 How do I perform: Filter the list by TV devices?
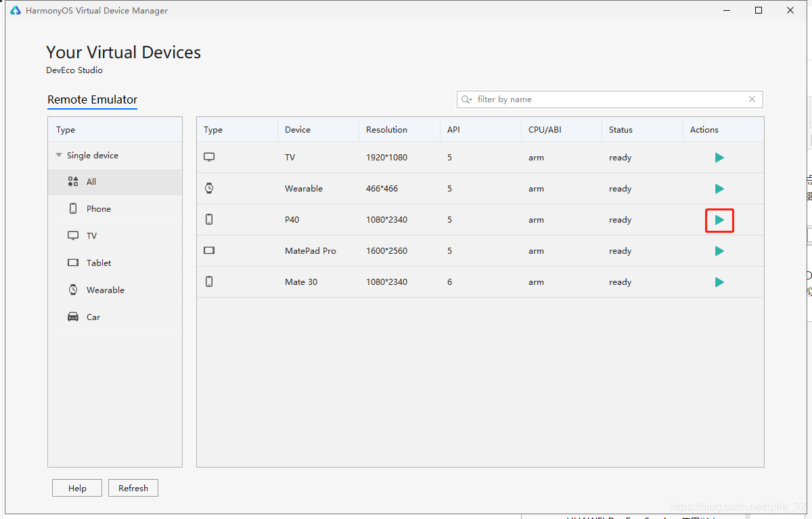[115, 236]
